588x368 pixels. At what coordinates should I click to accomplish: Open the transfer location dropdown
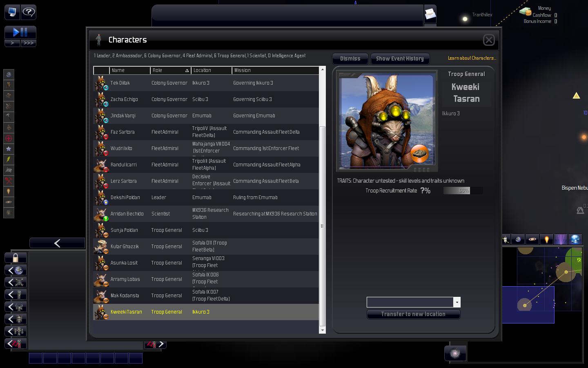457,302
